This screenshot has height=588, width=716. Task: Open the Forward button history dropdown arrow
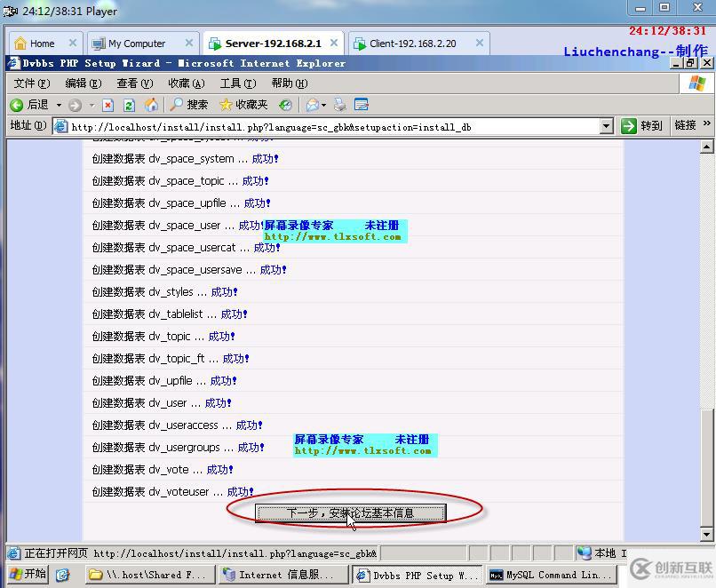[91, 106]
